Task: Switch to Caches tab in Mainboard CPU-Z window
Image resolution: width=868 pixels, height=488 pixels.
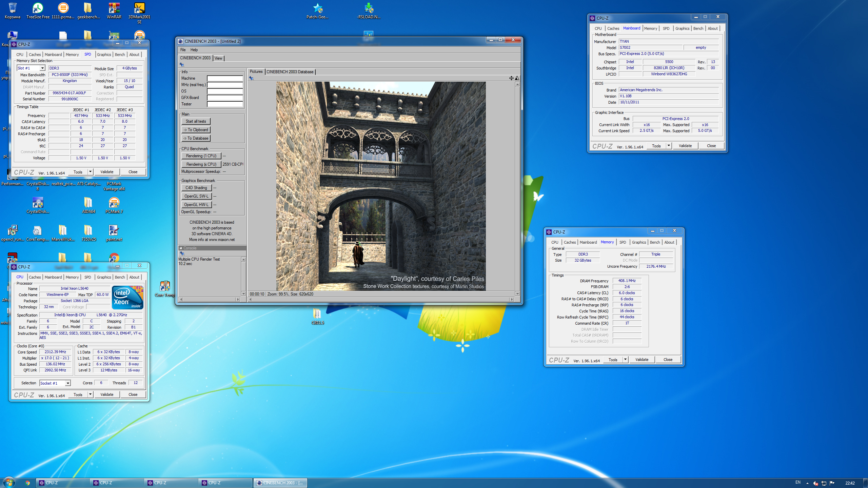Action: coord(613,28)
